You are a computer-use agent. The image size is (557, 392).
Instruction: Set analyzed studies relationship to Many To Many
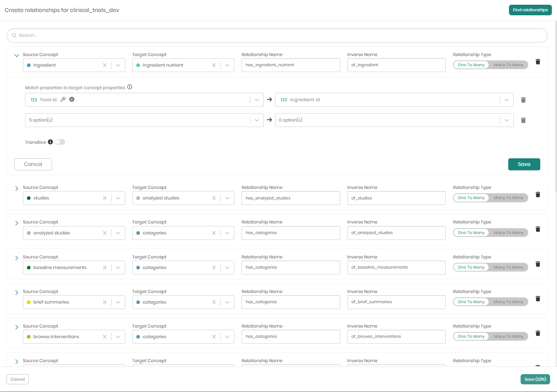coord(508,233)
